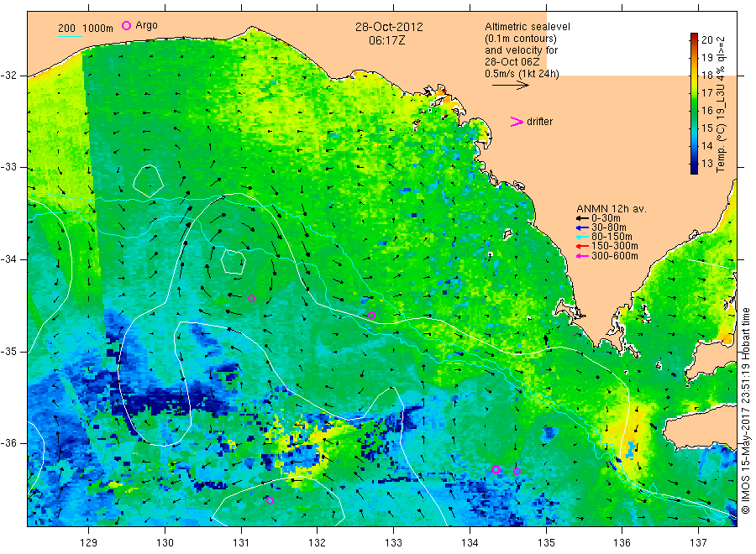This screenshot has width=756, height=554.
Task: Click the "0.5m/s (1kt 24h)" text
Action: (x=522, y=74)
